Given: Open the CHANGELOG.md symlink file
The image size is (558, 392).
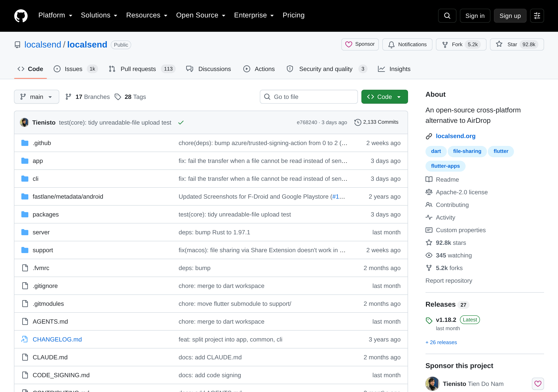Looking at the screenshot, I should [57, 339].
